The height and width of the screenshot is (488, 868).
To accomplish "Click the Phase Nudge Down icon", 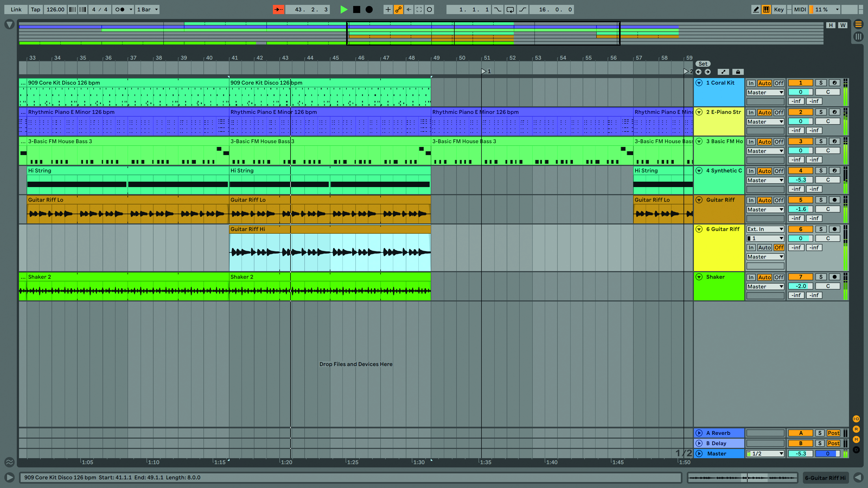I will (72, 9).
